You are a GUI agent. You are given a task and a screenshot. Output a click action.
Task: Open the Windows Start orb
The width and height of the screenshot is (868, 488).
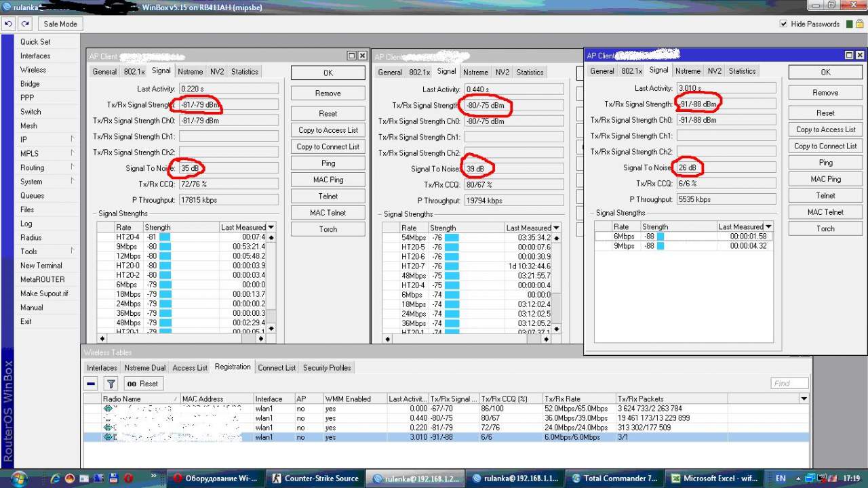[x=18, y=478]
